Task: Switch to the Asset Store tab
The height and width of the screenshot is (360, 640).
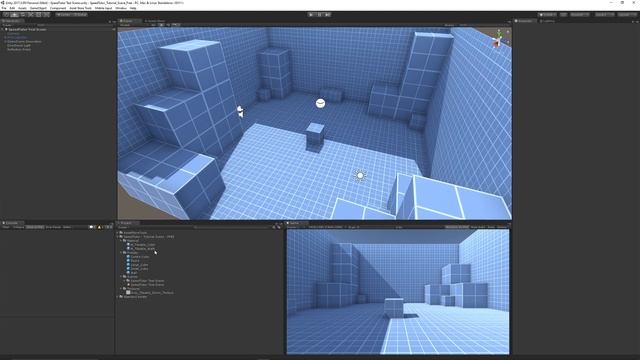Action: click(x=155, y=21)
